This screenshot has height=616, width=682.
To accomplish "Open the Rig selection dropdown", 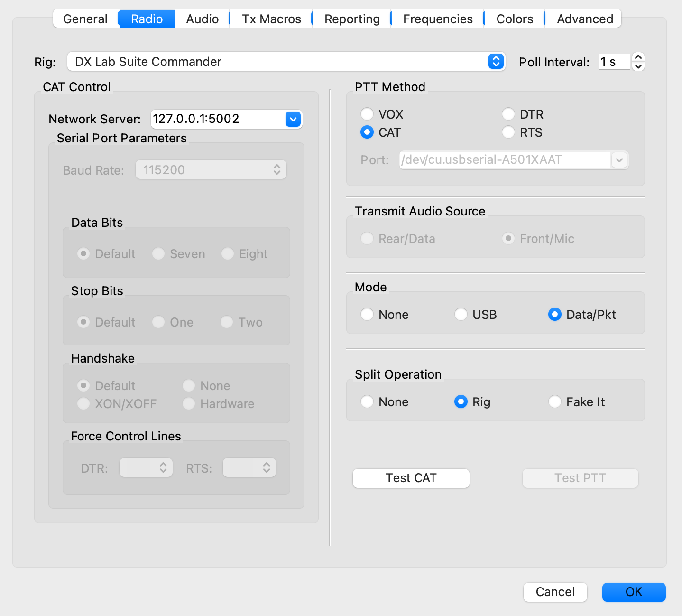I will (496, 61).
